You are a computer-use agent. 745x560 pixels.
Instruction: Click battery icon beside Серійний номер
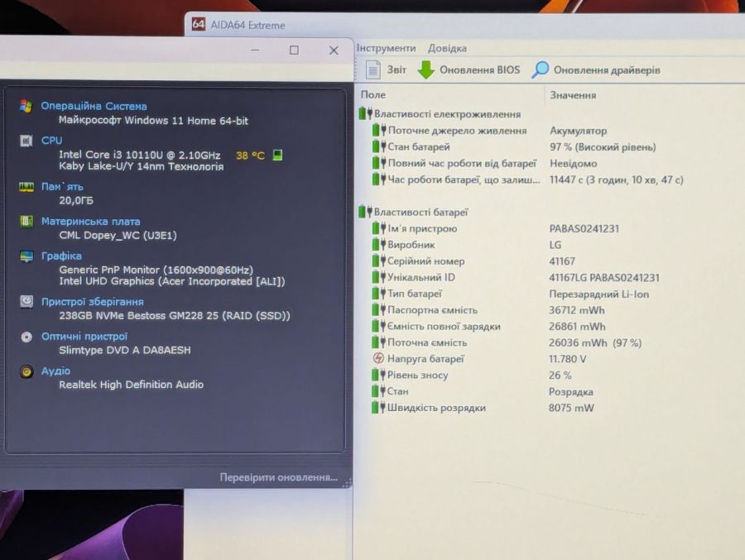click(x=378, y=261)
